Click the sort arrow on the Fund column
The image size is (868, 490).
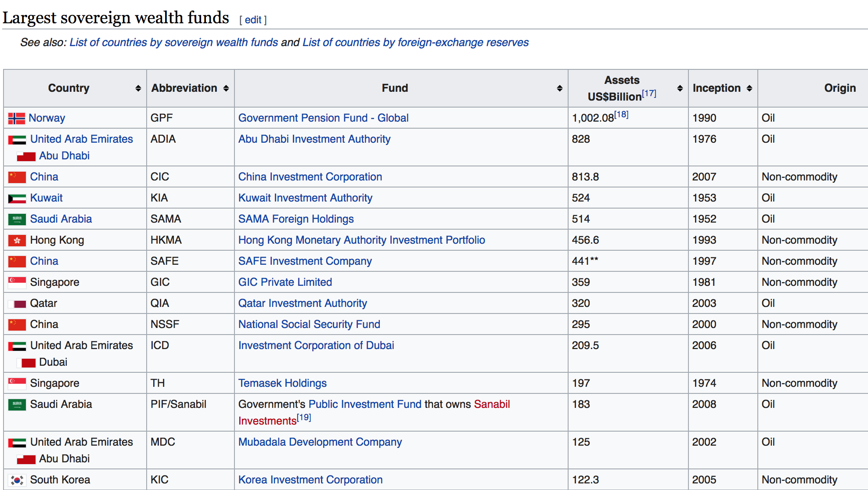[559, 88]
